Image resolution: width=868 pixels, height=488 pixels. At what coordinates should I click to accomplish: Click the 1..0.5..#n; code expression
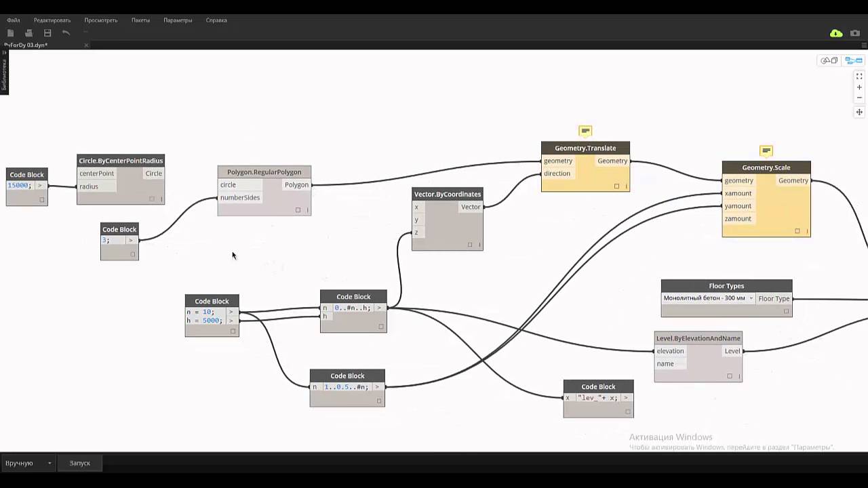tap(346, 387)
